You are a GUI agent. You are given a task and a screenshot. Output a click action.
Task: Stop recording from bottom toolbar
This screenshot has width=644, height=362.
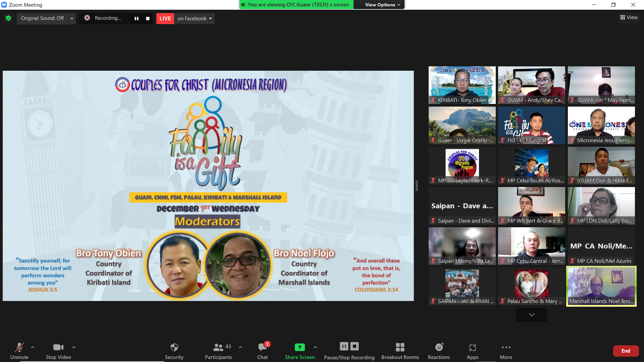click(355, 346)
